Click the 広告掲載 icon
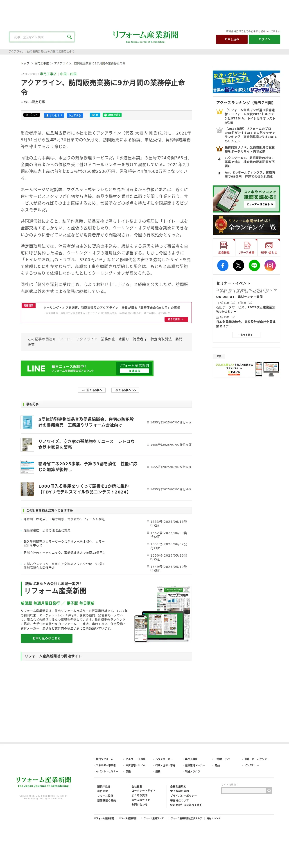Viewport: 289px width, 868px height. (224, 247)
